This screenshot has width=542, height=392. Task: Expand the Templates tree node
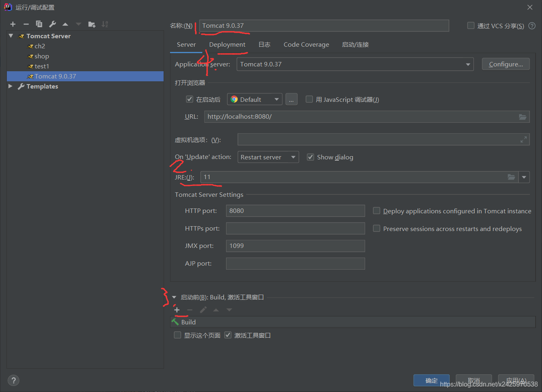(10, 86)
